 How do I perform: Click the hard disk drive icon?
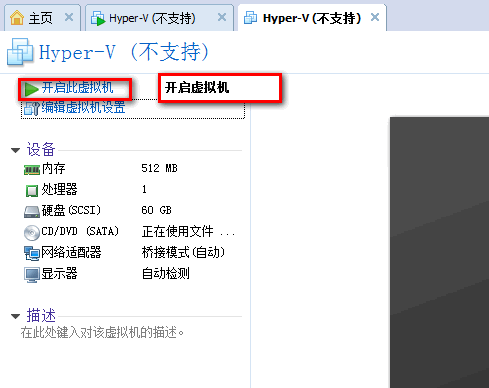pos(32,212)
